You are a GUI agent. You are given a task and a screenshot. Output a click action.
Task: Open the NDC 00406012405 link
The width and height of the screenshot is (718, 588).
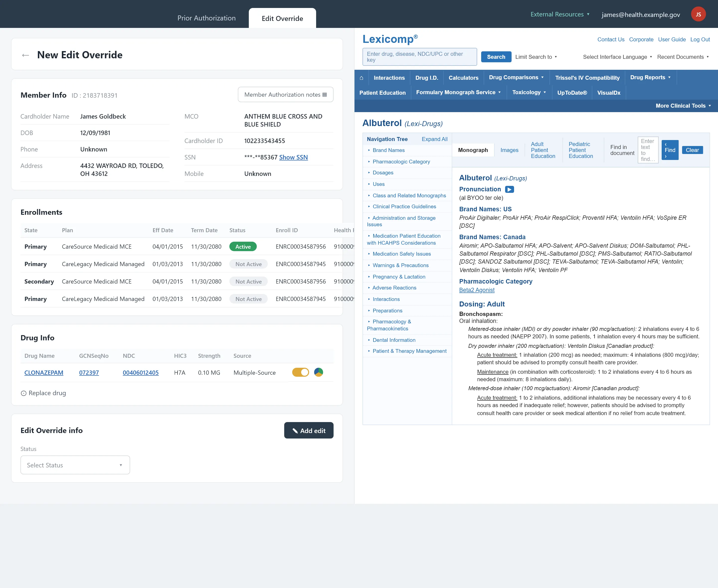click(x=141, y=372)
